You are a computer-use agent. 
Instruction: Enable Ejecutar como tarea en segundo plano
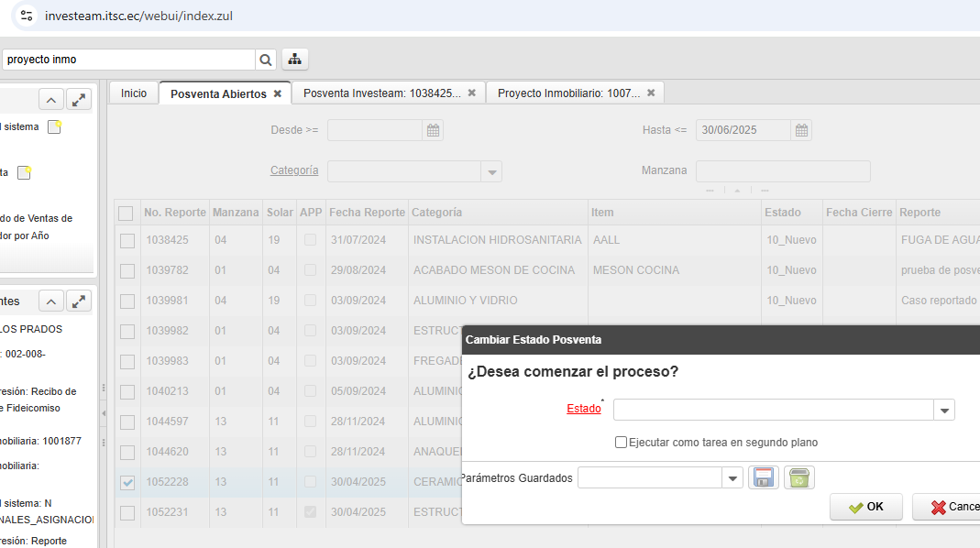coord(622,443)
